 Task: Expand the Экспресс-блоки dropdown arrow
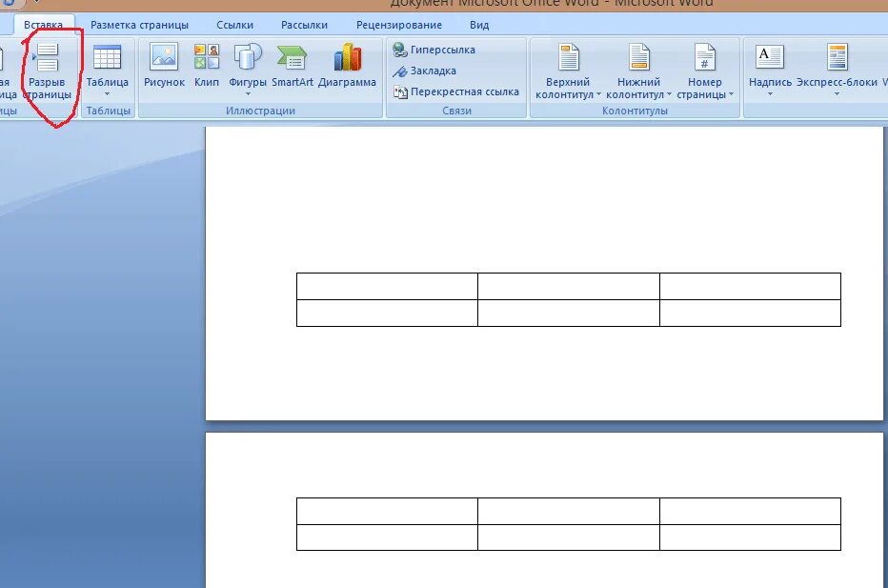[837, 94]
